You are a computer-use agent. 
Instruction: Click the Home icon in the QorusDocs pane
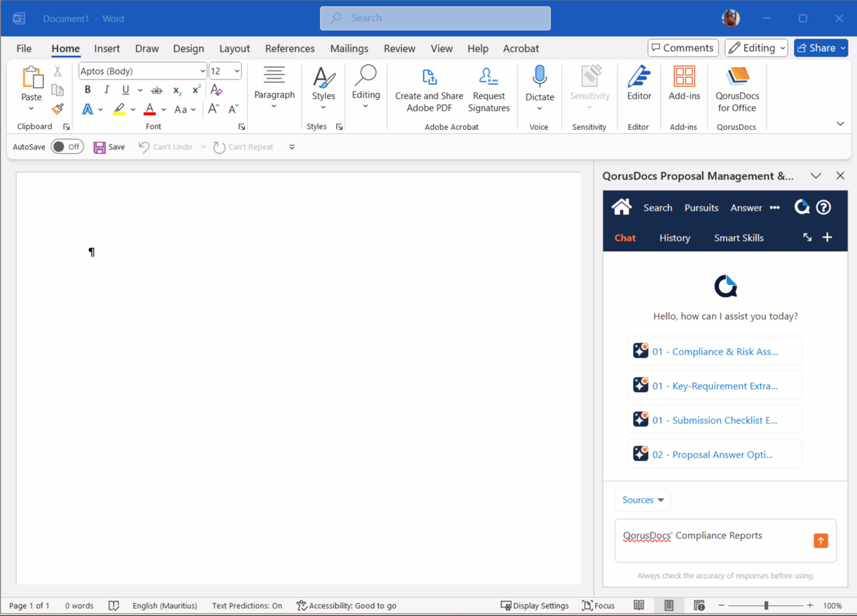[x=622, y=207]
